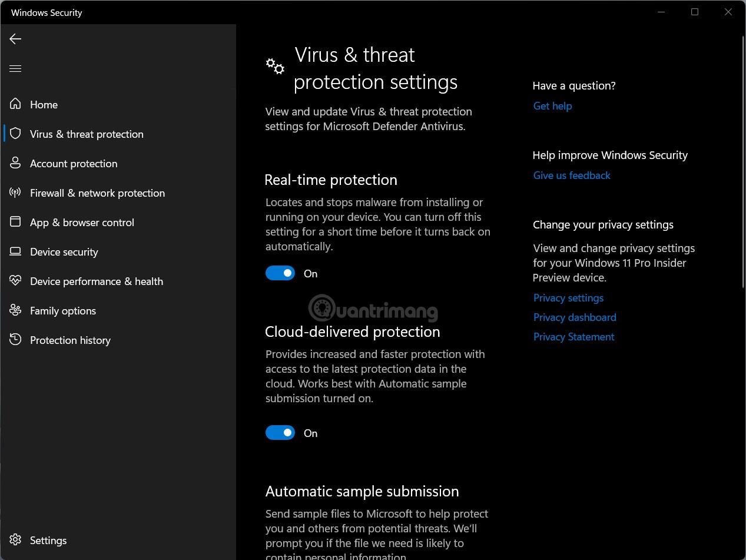Viewport: 746px width, 560px height.
Task: Open Device performance & health heart icon
Action: [15, 281]
